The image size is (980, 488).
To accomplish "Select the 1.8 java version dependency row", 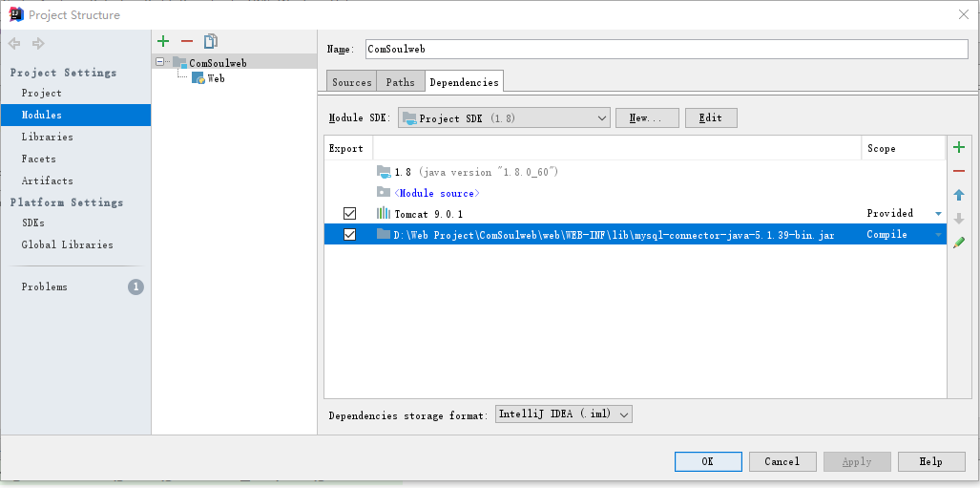I will pos(635,172).
